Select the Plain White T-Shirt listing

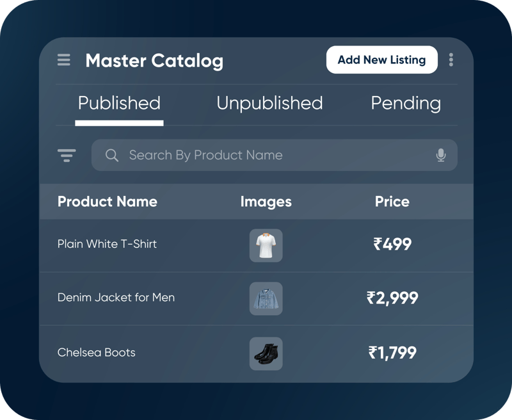(x=107, y=244)
